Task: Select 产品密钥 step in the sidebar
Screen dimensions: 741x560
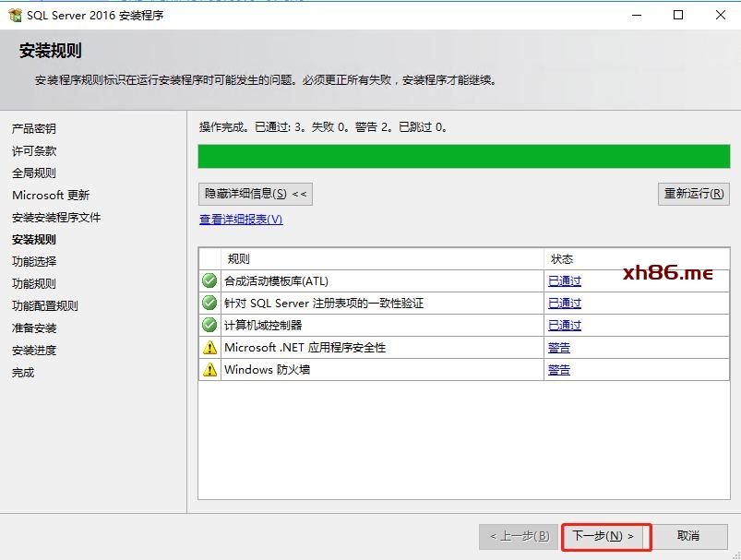Action: 34,129
